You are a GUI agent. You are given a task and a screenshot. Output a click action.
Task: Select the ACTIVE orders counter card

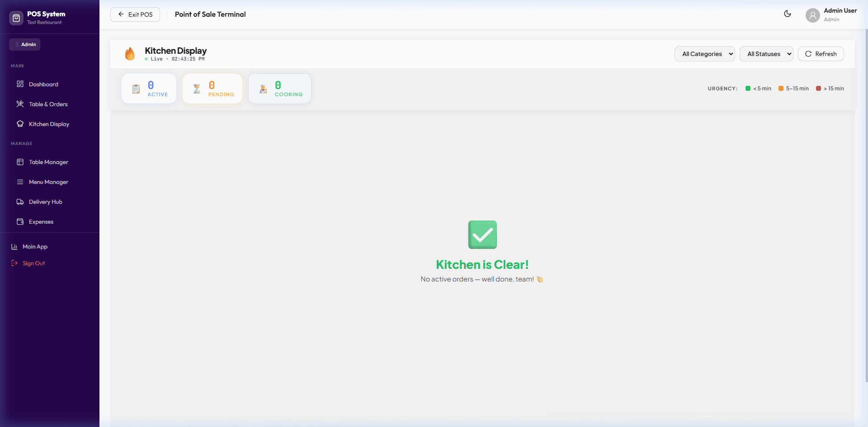pyautogui.click(x=149, y=88)
